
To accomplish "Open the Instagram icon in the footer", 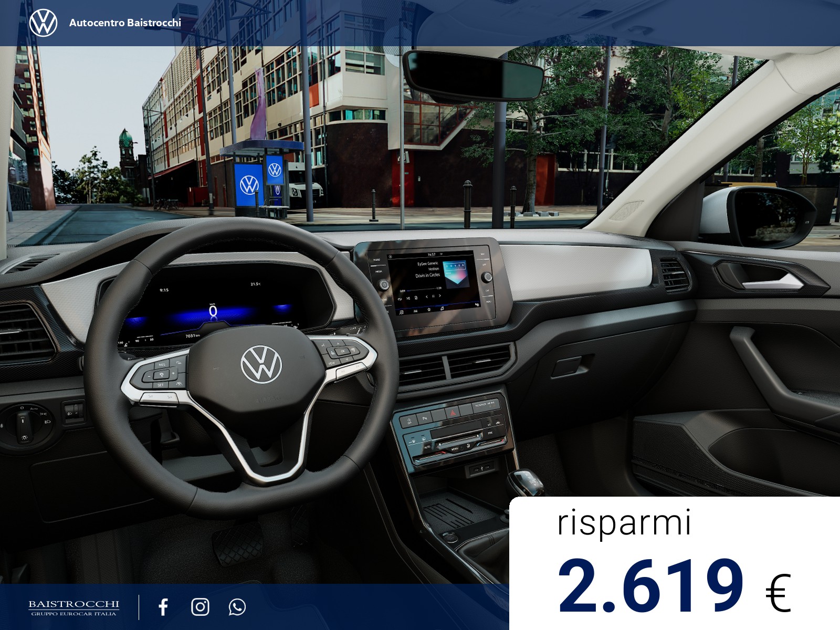I will coord(200,607).
